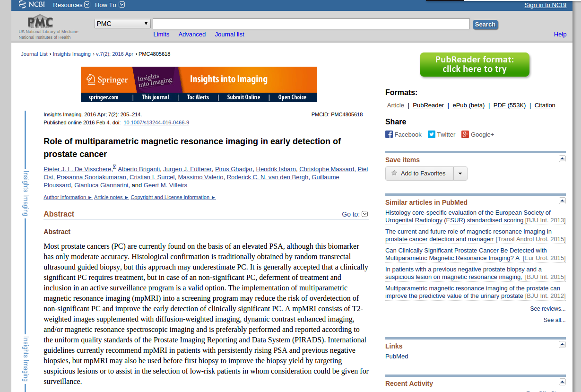Click the Springer logo in banner

(107, 79)
